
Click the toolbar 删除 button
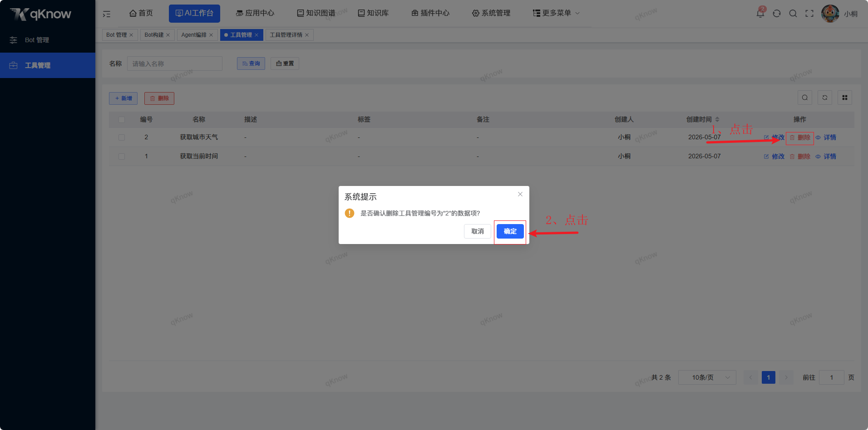(x=159, y=98)
